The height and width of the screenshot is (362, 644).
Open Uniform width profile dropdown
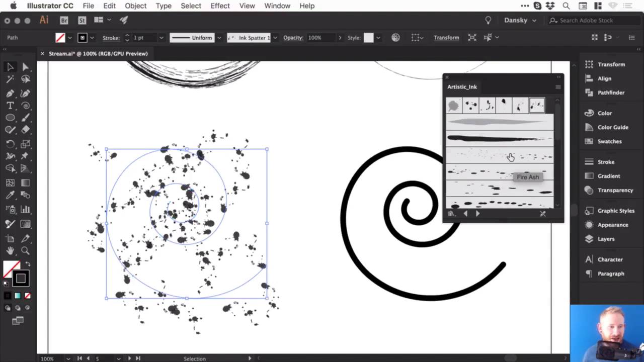click(219, 38)
